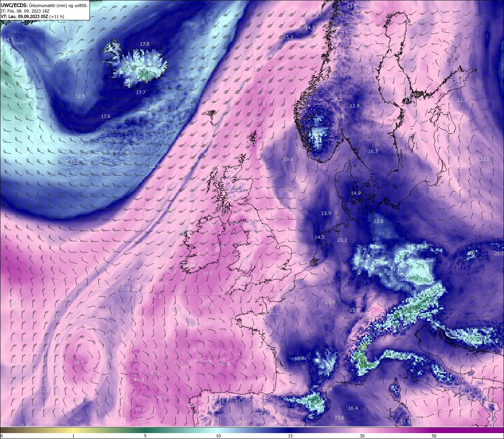The height and width of the screenshot is (439, 504).
Task: Click the 39.5 value south of Ireland
Action: coord(208,274)
